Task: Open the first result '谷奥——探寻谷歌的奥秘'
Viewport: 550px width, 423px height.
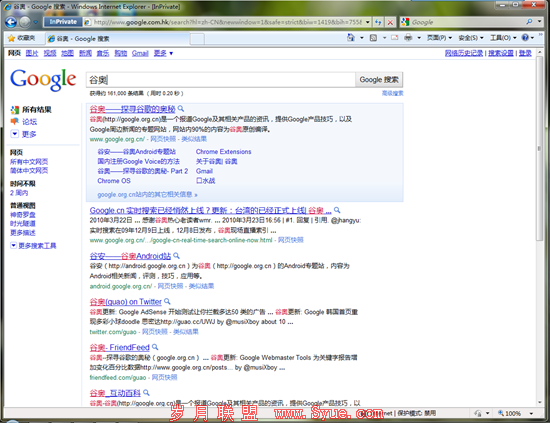Action: 132,109
